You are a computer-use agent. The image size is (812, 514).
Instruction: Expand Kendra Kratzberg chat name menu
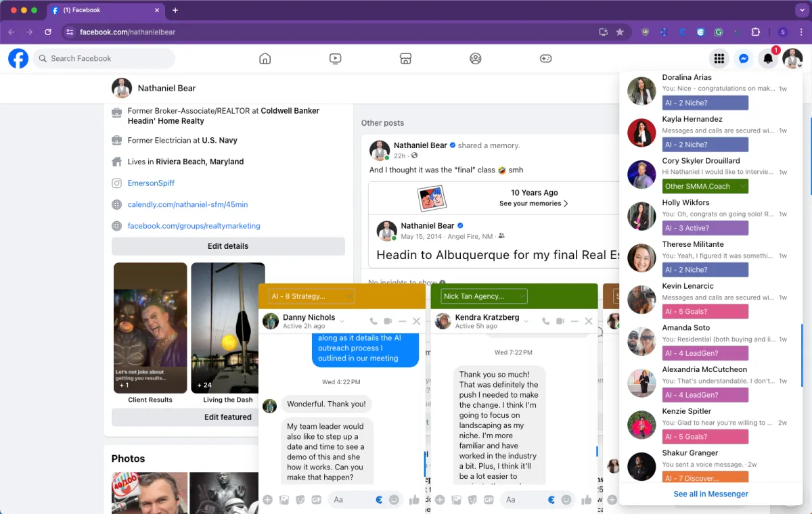pos(527,321)
